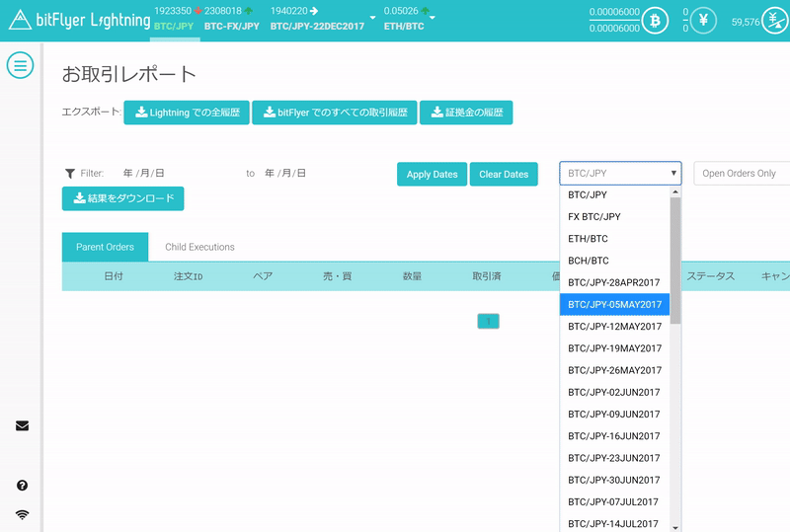This screenshot has height=532, width=790.
Task: Click the 注文ID column header
Action: (188, 276)
